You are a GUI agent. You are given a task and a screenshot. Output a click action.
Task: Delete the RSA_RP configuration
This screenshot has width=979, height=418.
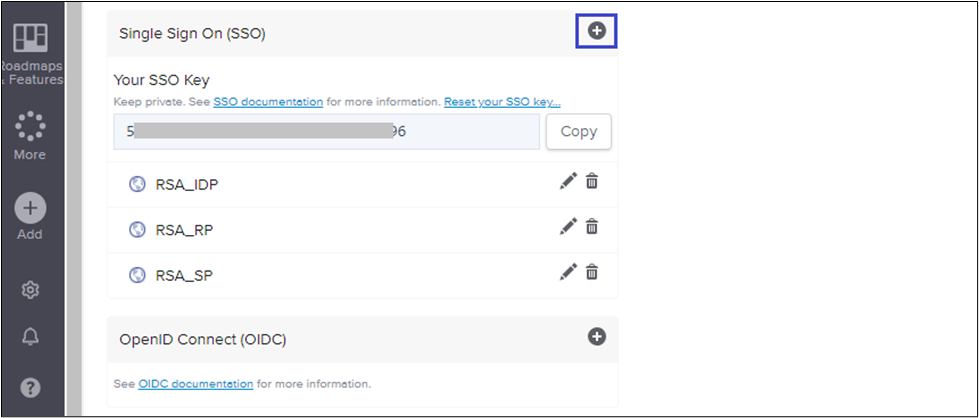point(592,227)
